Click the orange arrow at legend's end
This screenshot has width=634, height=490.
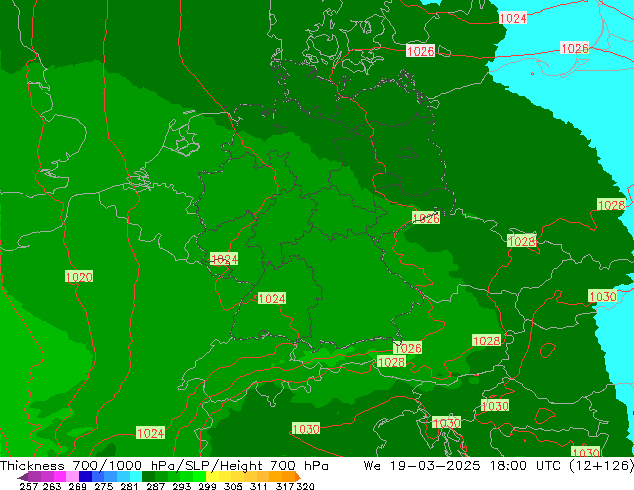tap(298, 477)
